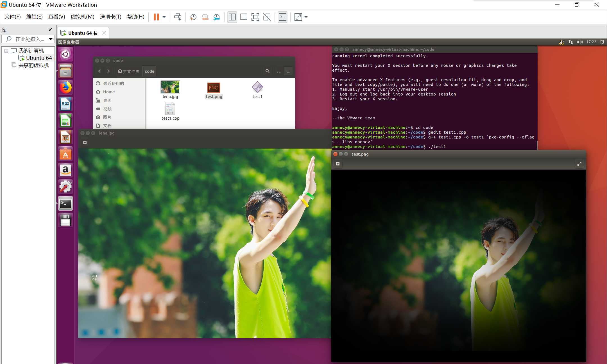Click the code breadcrumb button

coord(150,71)
